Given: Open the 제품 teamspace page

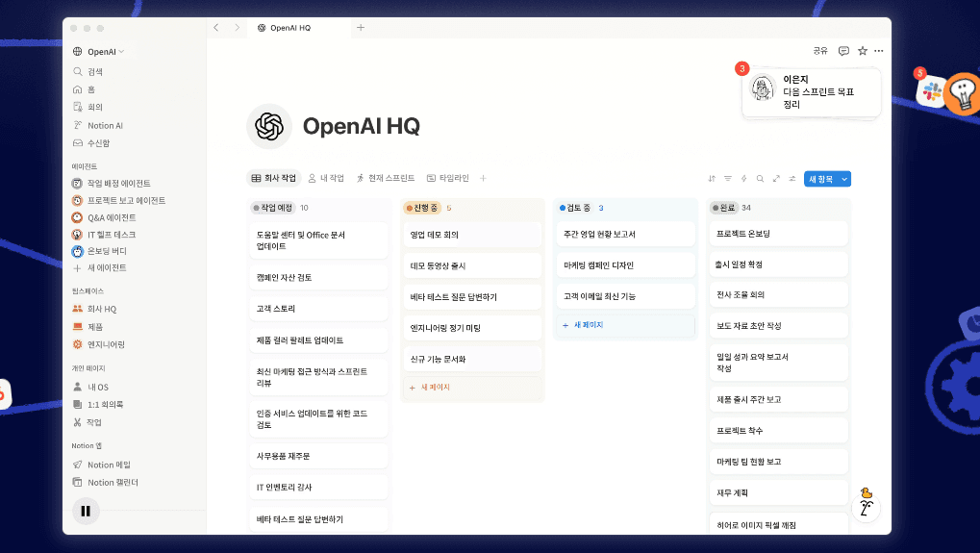Looking at the screenshot, I should 88,327.
